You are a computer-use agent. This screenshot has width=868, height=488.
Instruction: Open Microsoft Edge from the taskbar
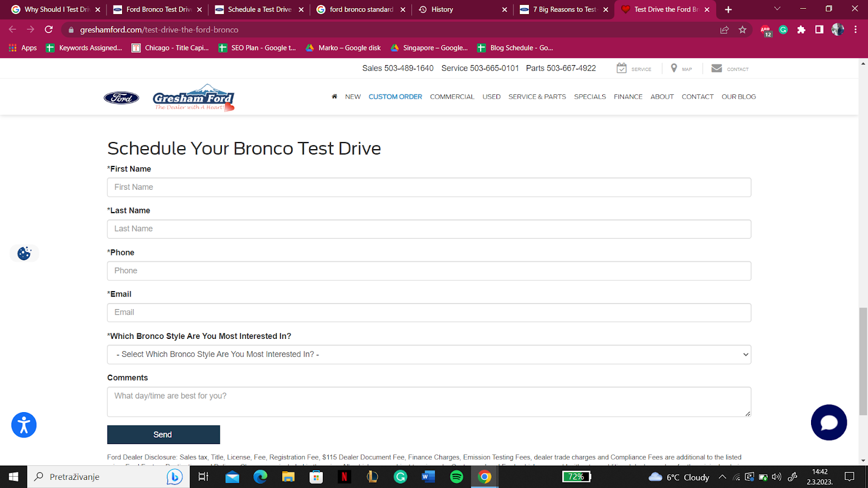(x=260, y=477)
